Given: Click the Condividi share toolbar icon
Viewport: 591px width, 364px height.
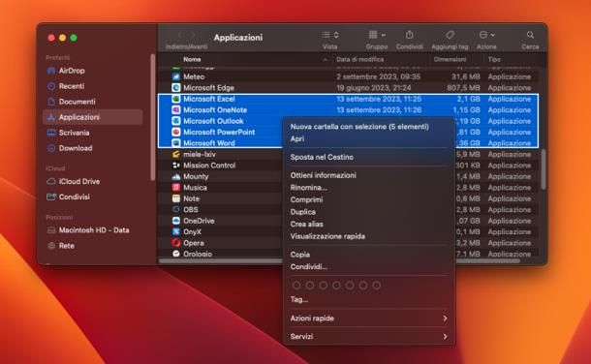Looking at the screenshot, I should point(409,35).
